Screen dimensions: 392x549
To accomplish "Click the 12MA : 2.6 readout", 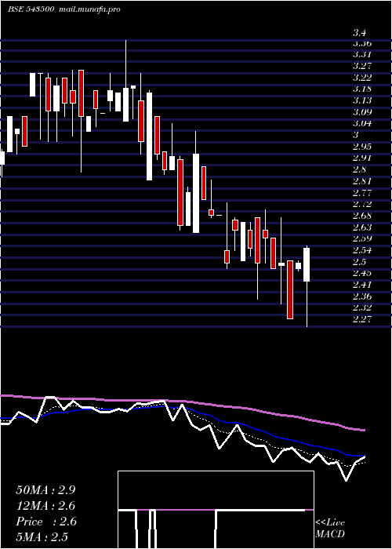I will pos(45,506).
